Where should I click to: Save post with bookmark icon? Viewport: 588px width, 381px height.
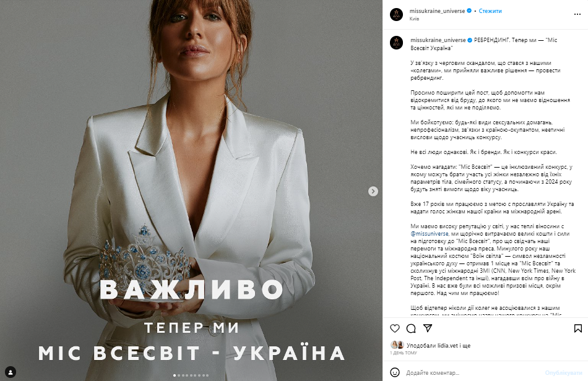coord(578,328)
